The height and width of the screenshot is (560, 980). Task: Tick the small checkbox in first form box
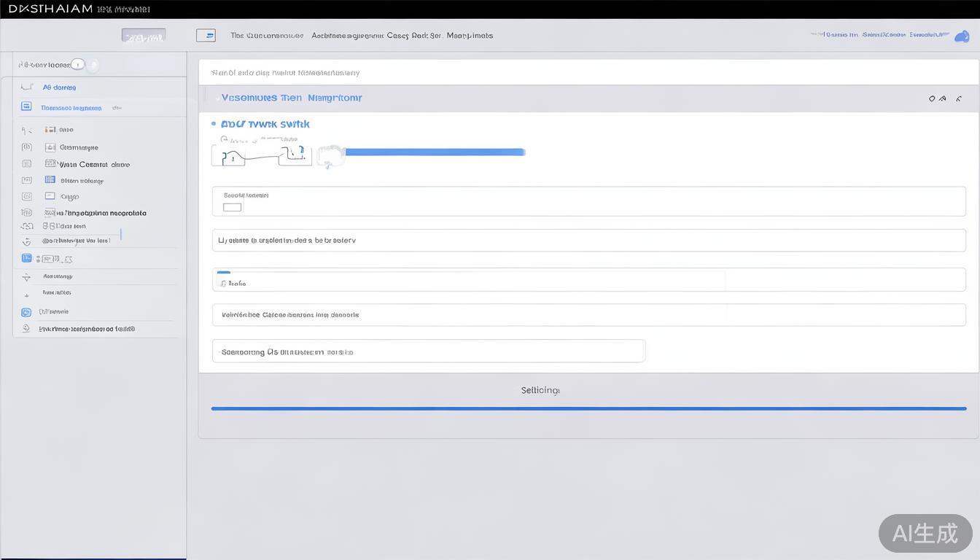click(x=232, y=208)
